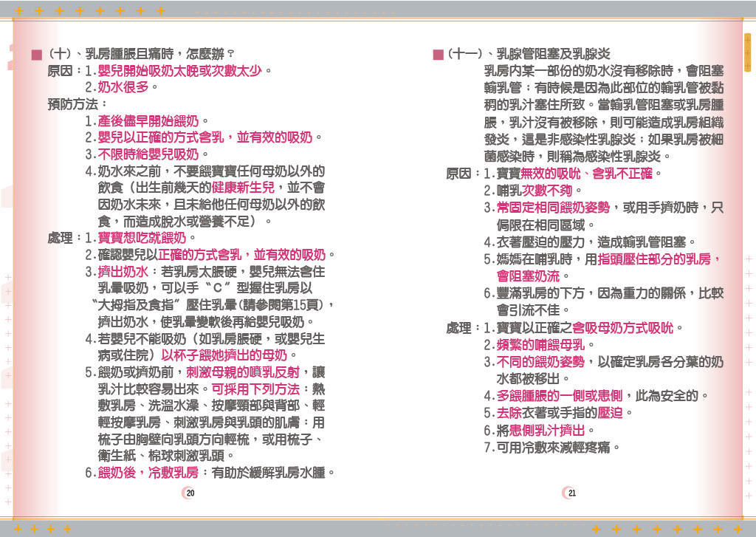Viewport: 756px width, 537px height.
Task: Click the 預防方法 label
Action: pos(78,104)
